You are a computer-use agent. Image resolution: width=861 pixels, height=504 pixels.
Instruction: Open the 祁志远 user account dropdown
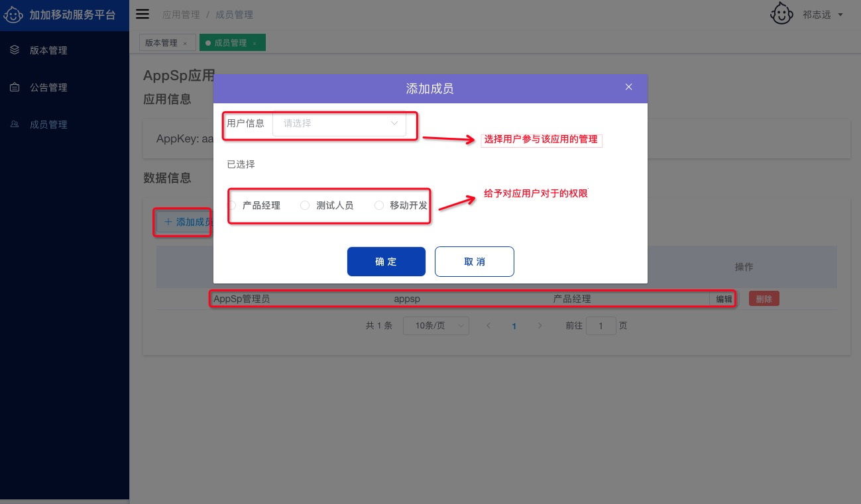click(x=823, y=15)
